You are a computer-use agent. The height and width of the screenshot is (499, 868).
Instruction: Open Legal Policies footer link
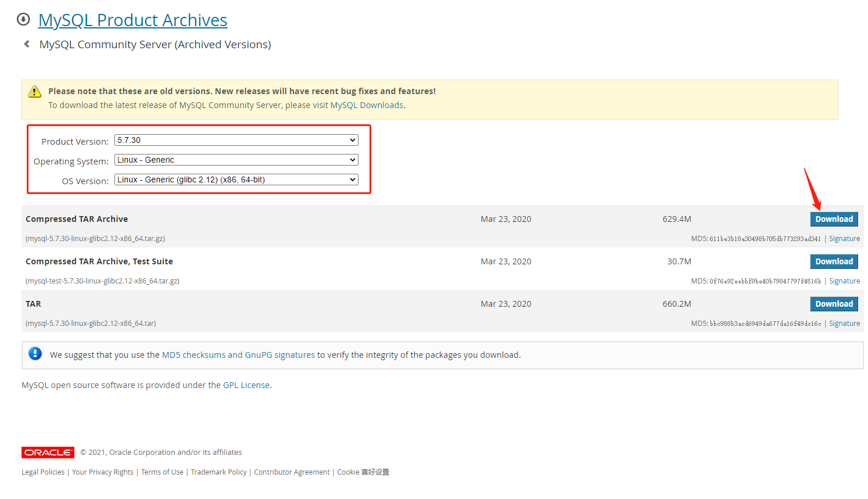point(43,472)
